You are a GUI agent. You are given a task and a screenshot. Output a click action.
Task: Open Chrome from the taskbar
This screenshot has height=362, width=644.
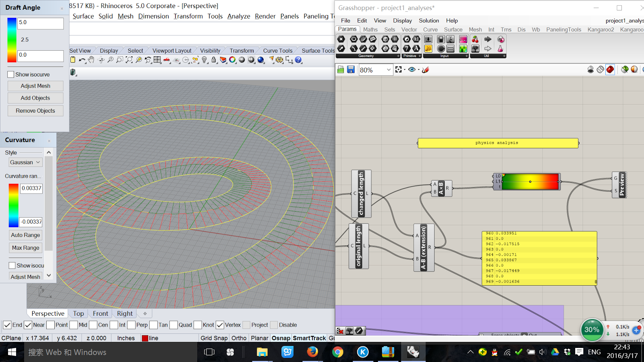tap(337, 352)
